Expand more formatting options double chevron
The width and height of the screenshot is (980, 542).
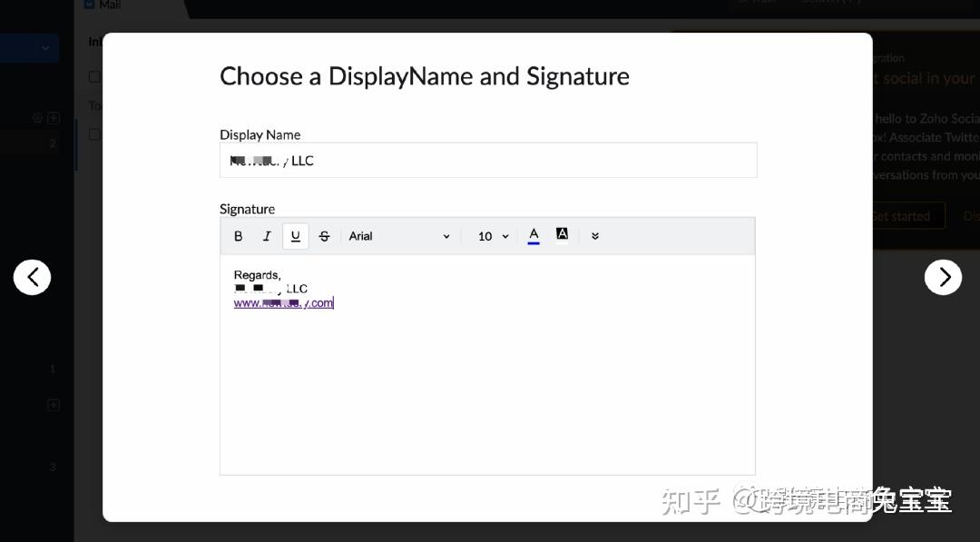(595, 236)
